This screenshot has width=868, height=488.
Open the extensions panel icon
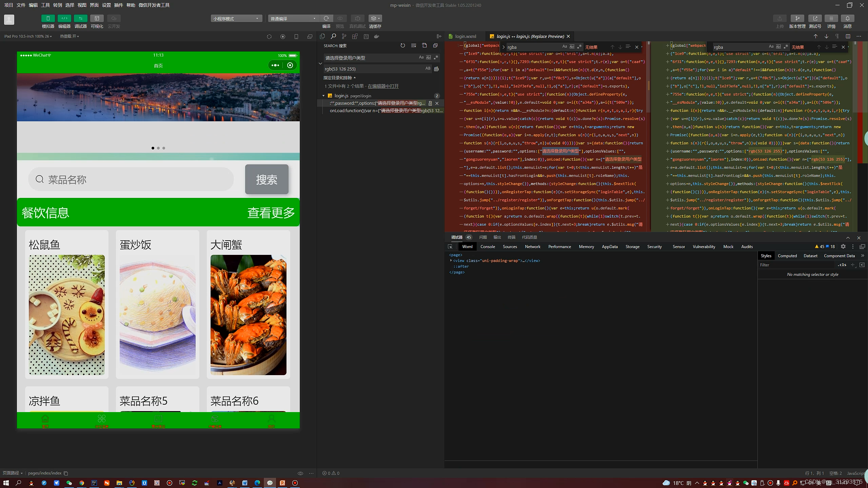click(355, 36)
